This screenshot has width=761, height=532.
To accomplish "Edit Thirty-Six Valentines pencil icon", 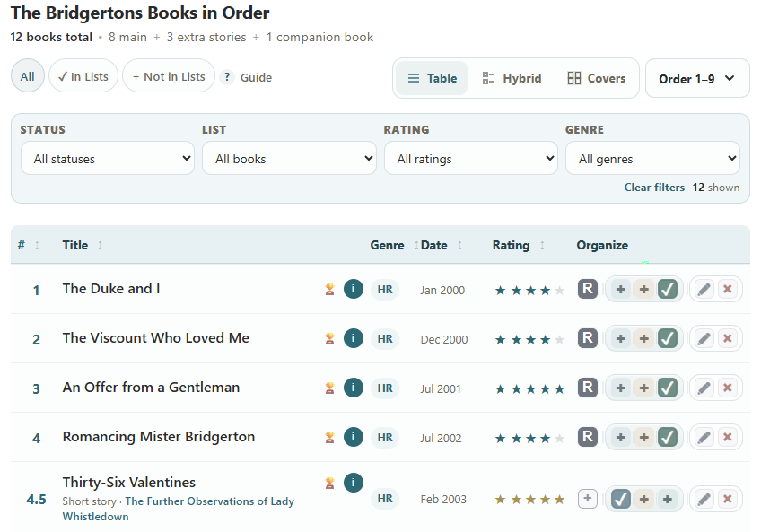I will click(x=704, y=499).
